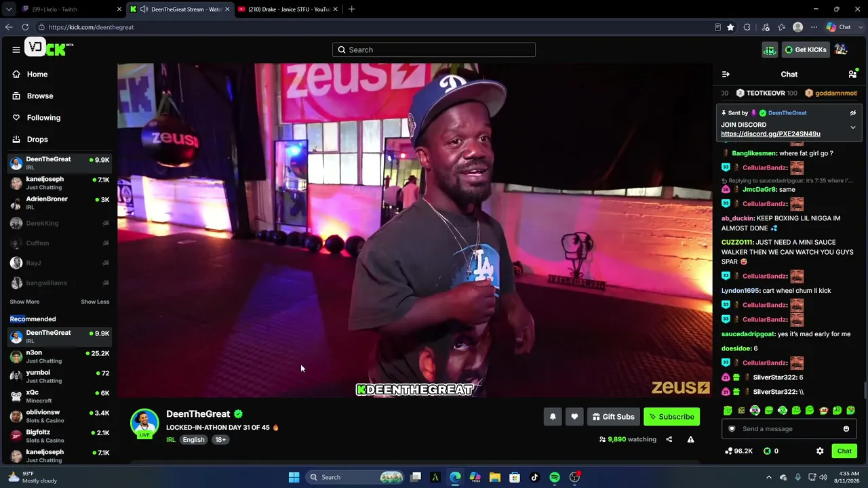The height and width of the screenshot is (488, 868).
Task: Toggle favorite star for this page
Action: (730, 27)
